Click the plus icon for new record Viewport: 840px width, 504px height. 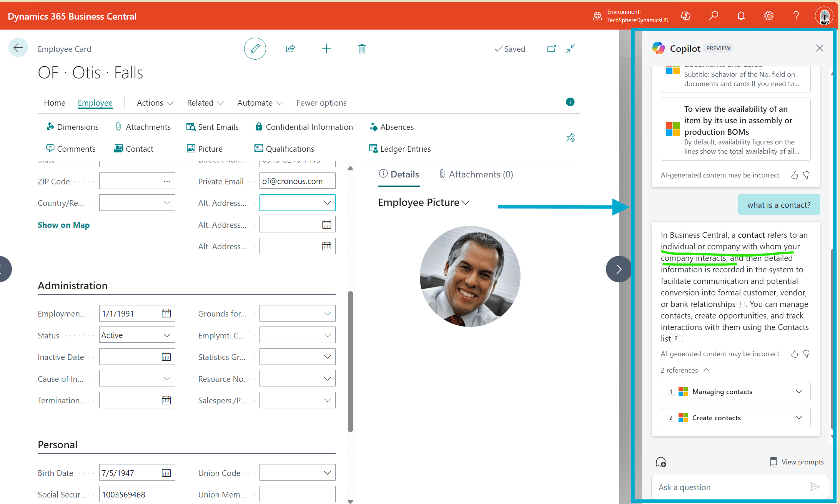coord(326,49)
